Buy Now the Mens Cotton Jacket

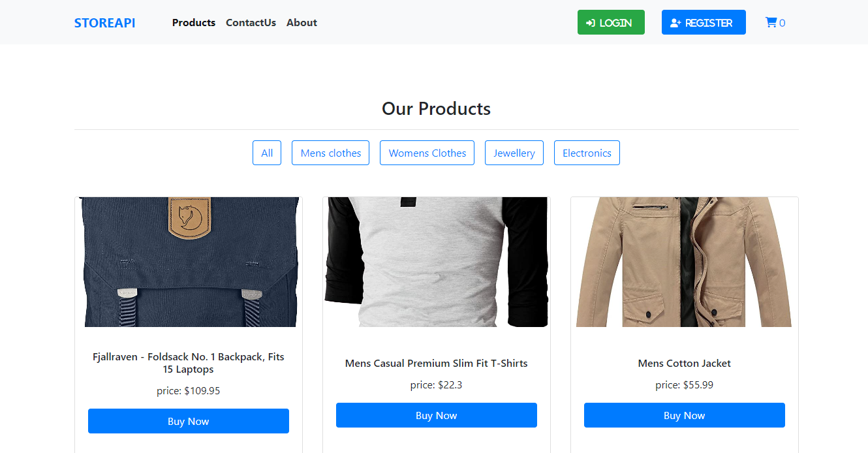684,414
